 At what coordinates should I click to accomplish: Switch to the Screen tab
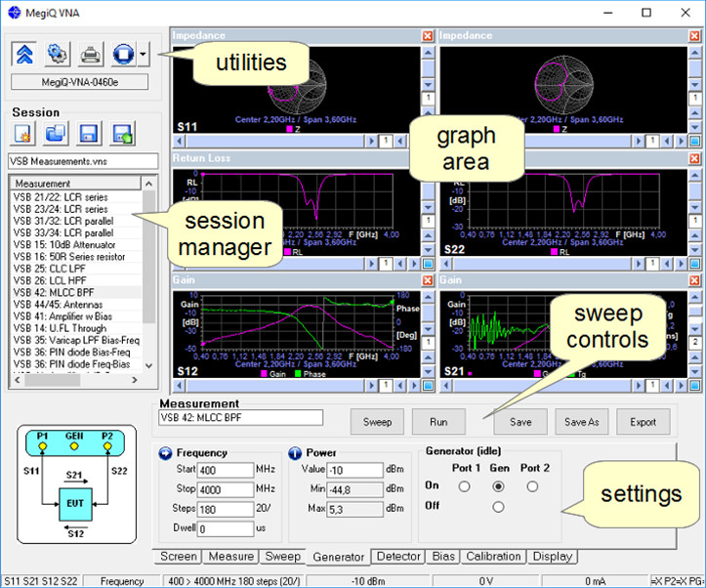pos(179,557)
